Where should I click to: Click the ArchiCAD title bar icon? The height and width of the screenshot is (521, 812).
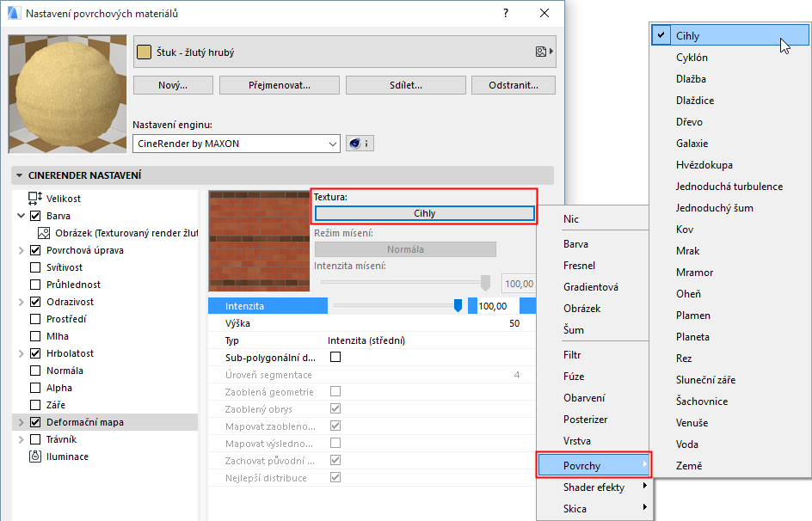point(14,13)
